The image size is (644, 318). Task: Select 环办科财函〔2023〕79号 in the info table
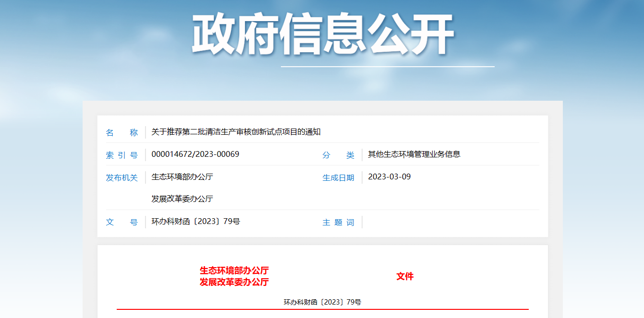(195, 222)
